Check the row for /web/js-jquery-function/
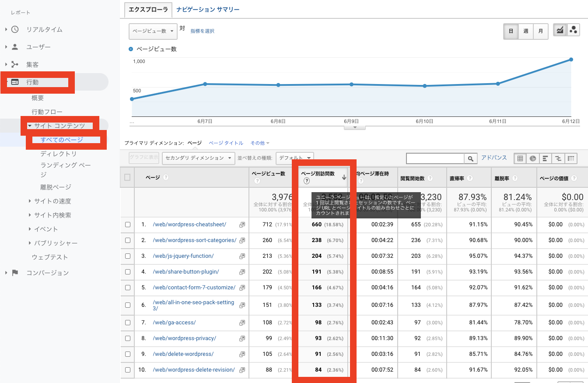 128,256
